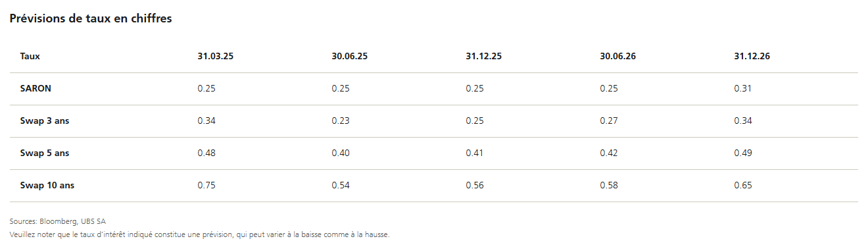Select Swap 10 ans value 0.75
This screenshot has width=868, height=243.
206,186
